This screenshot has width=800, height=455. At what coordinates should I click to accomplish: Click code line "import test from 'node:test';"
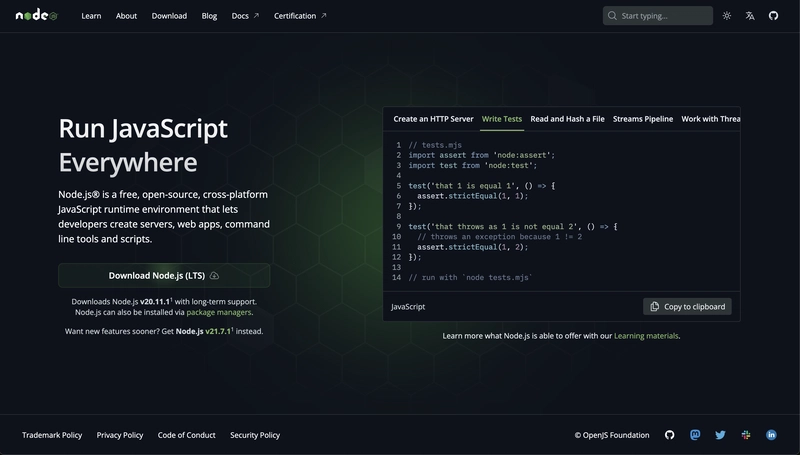click(x=472, y=165)
